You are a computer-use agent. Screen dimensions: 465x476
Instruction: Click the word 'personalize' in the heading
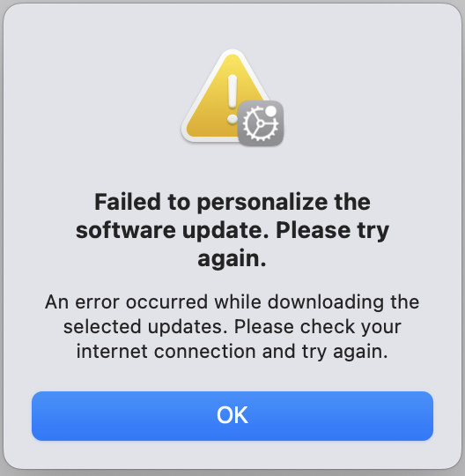click(262, 203)
